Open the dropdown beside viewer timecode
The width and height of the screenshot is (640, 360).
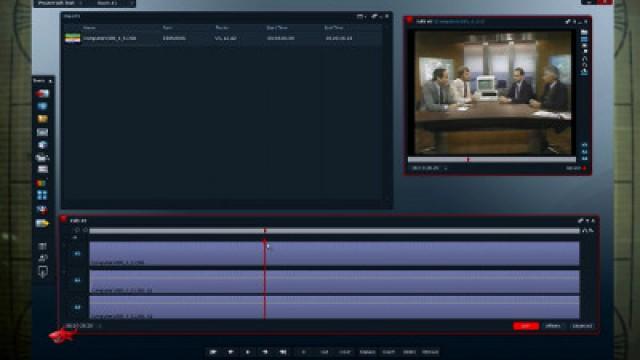pos(445,168)
